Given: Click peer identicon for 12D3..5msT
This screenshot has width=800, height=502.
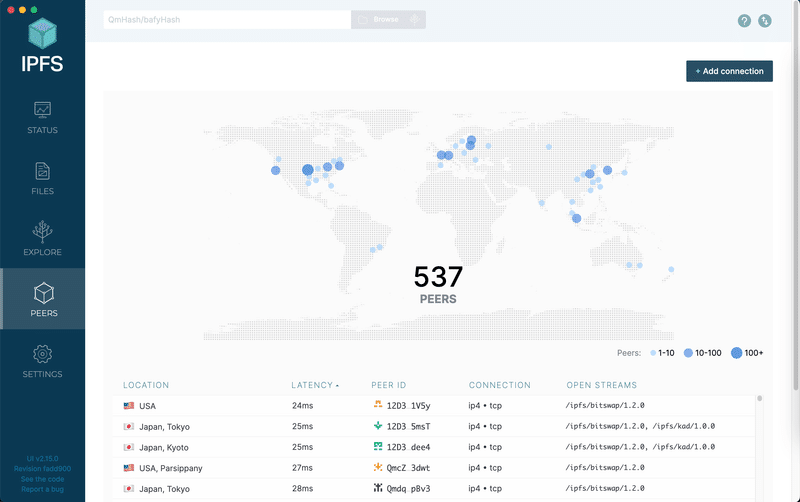Looking at the screenshot, I should [378, 425].
